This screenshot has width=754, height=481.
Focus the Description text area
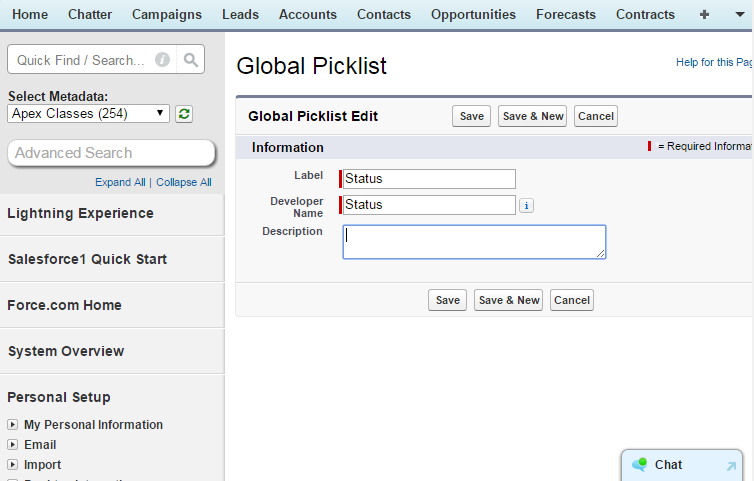[474, 242]
